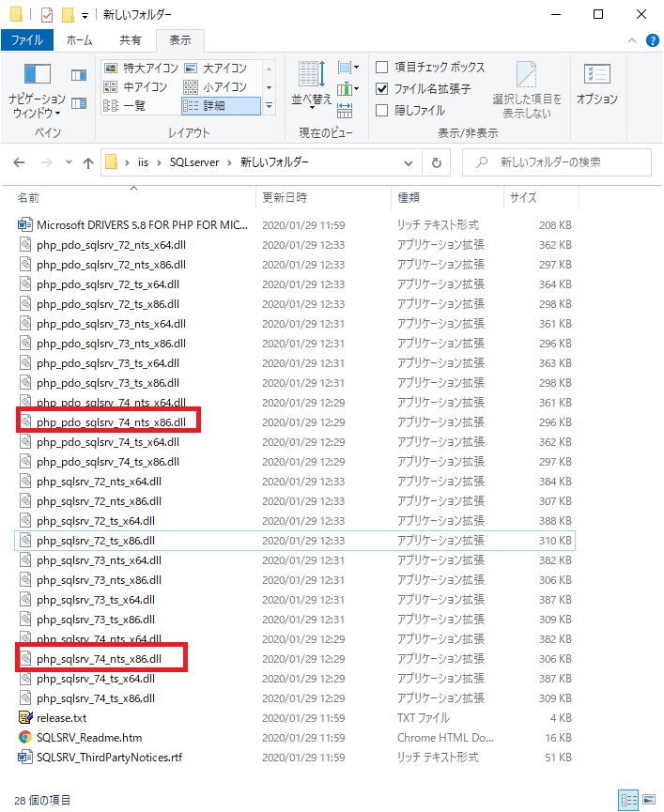The height and width of the screenshot is (812, 664).
Task: Click the search box for 新しいフォルダー
Action: click(x=557, y=162)
